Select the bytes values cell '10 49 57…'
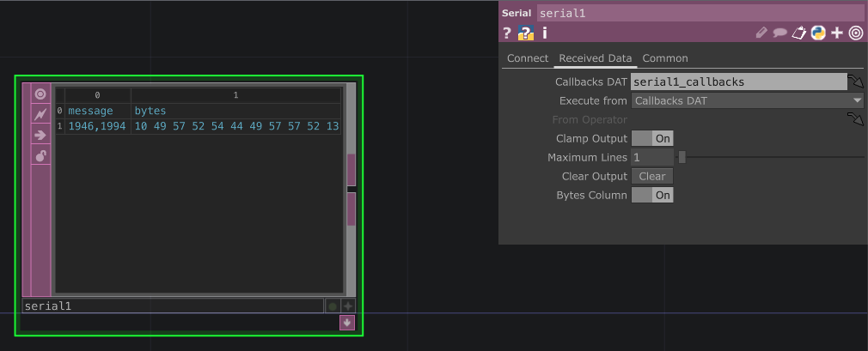Viewport: 868px width, 351px height. (235, 126)
